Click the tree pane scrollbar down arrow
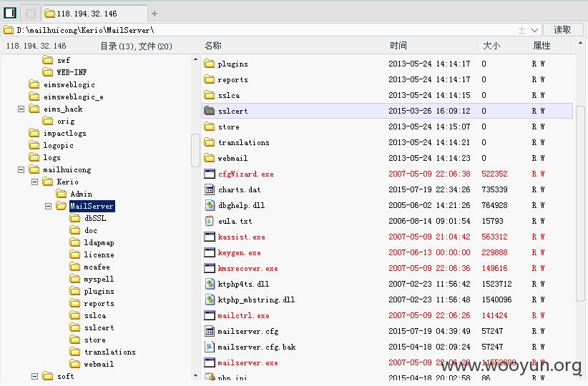This screenshot has width=588, height=386. click(x=195, y=375)
